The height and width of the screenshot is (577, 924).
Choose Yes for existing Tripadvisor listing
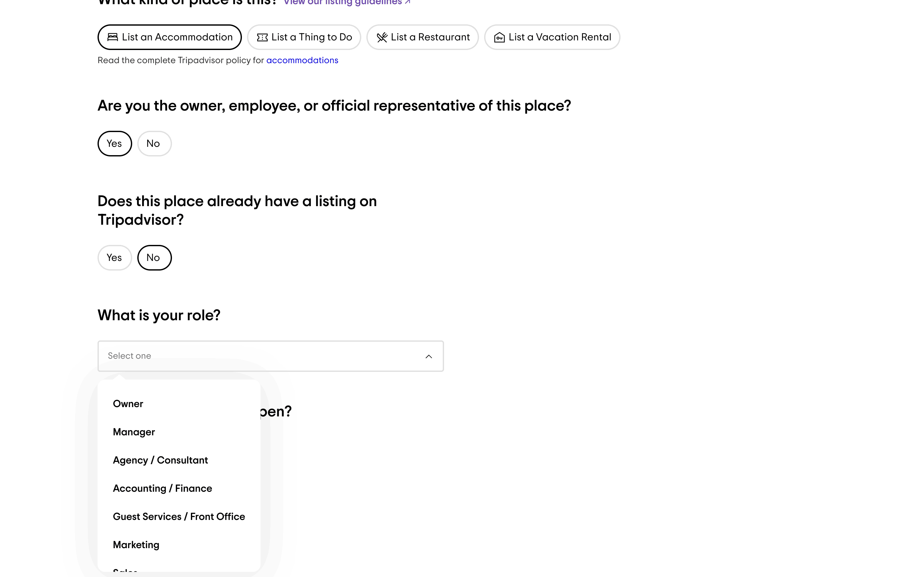click(115, 258)
